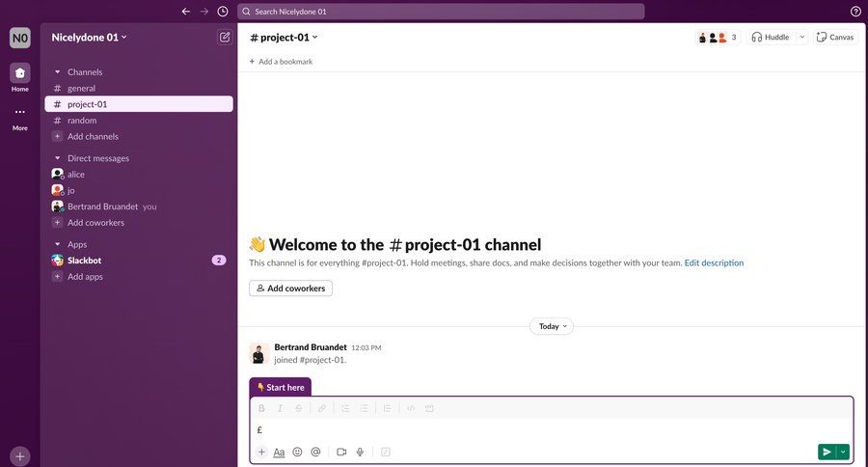
Task: Apply strikethrough formatting in the composer
Action: point(298,408)
